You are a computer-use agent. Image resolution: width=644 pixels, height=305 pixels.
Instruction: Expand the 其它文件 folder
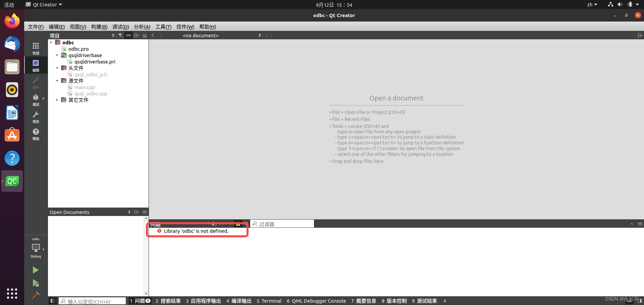57,100
